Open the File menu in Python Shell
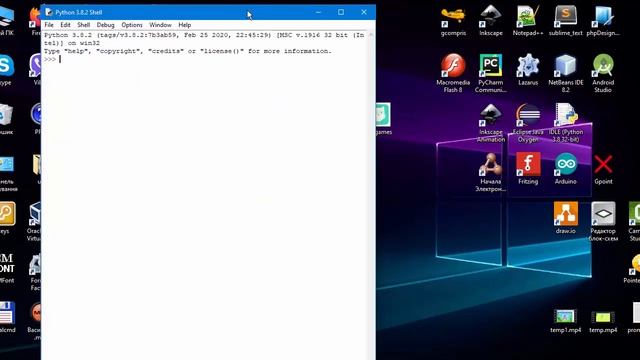 (x=49, y=25)
